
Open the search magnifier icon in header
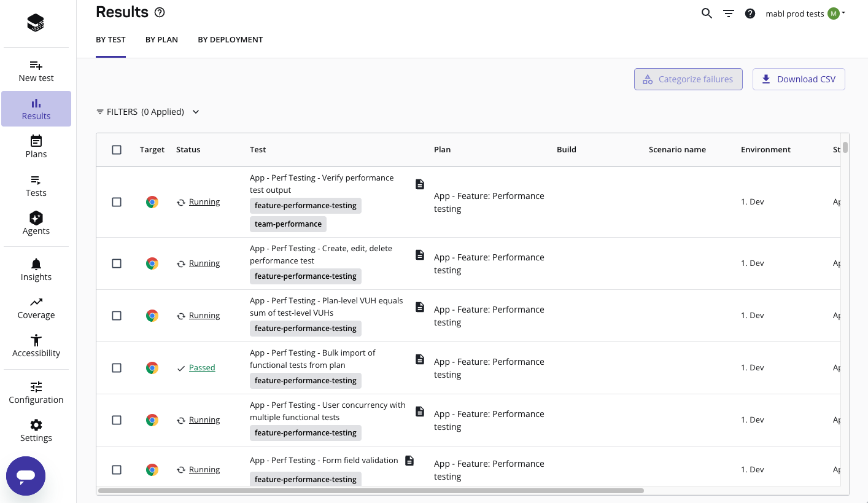click(x=707, y=14)
